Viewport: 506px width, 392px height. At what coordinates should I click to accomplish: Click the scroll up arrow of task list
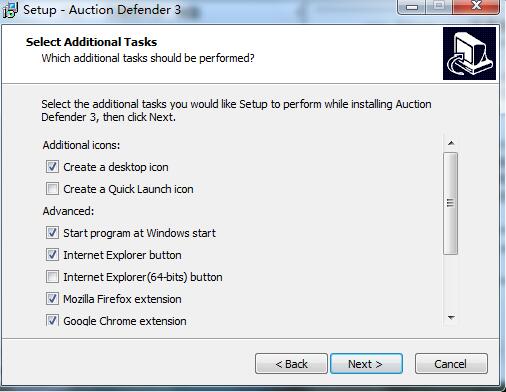pyautogui.click(x=451, y=143)
